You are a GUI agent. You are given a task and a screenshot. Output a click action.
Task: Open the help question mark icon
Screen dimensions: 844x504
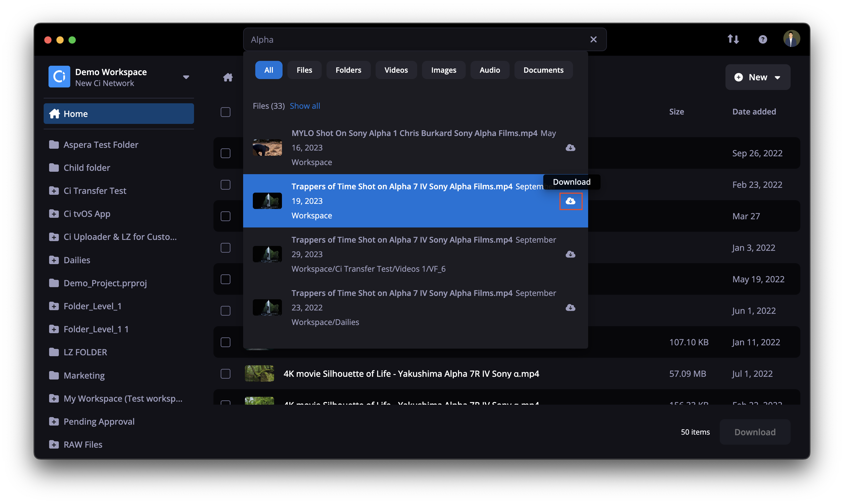[x=762, y=39]
